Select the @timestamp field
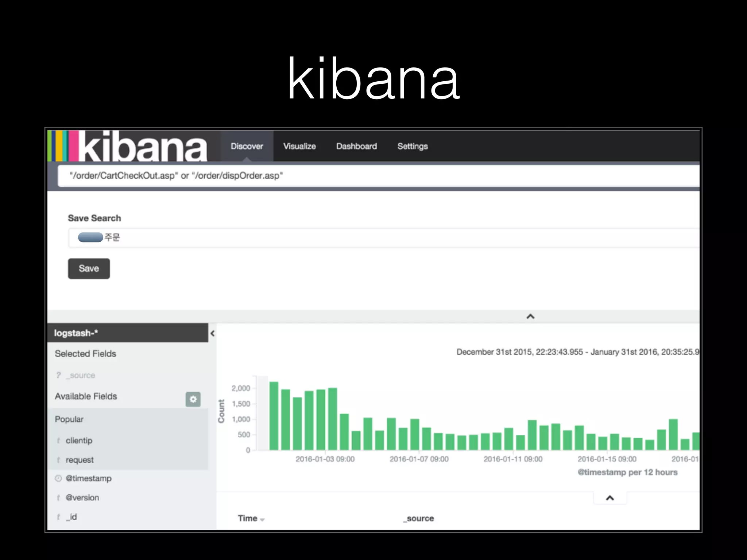The width and height of the screenshot is (747, 560). coord(89,478)
